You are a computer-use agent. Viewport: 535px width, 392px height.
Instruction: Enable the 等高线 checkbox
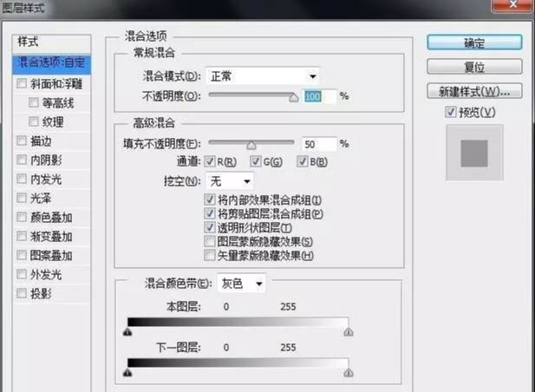tap(34, 102)
